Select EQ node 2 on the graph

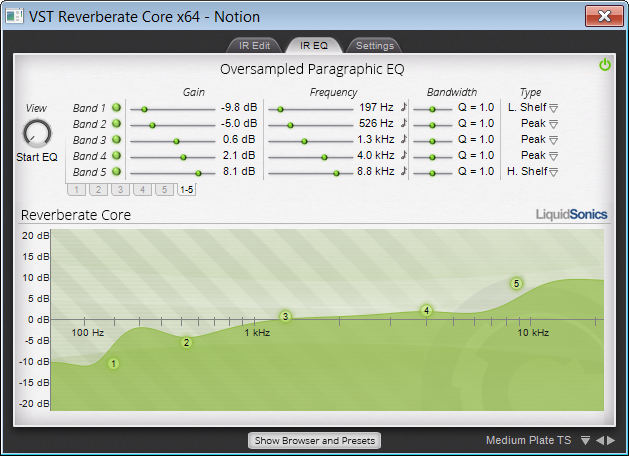[x=186, y=343]
